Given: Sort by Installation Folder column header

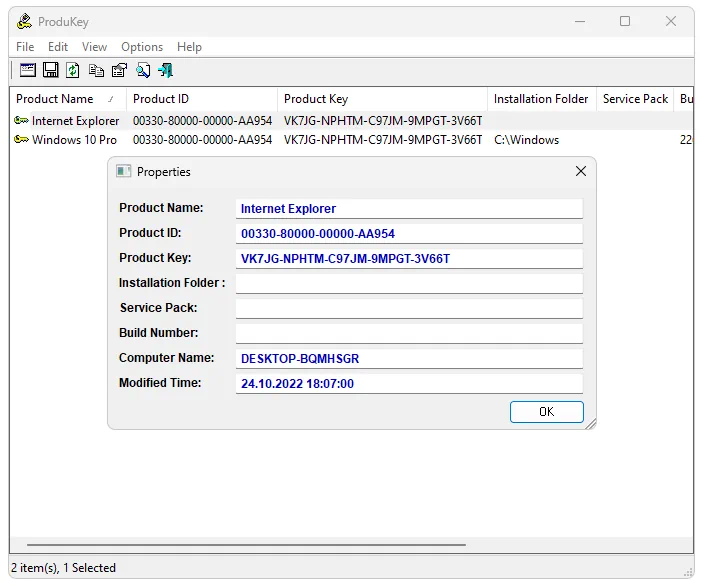Looking at the screenshot, I should (542, 98).
